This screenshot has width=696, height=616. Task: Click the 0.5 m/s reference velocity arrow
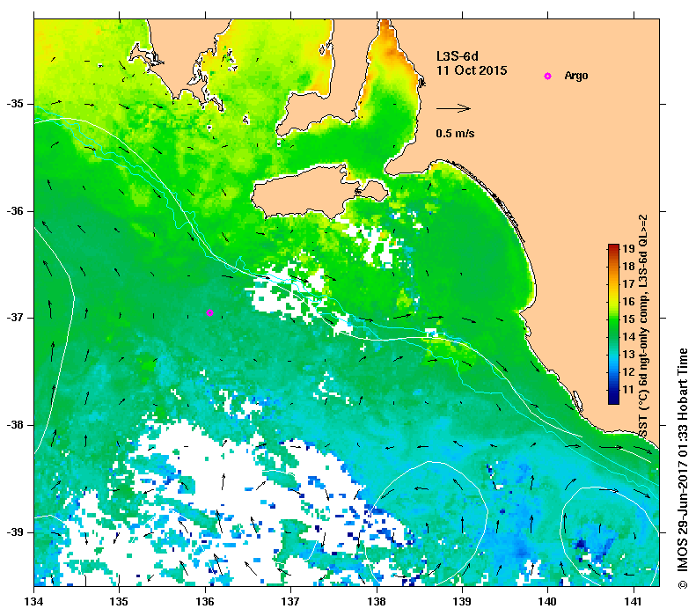pyautogui.click(x=453, y=108)
